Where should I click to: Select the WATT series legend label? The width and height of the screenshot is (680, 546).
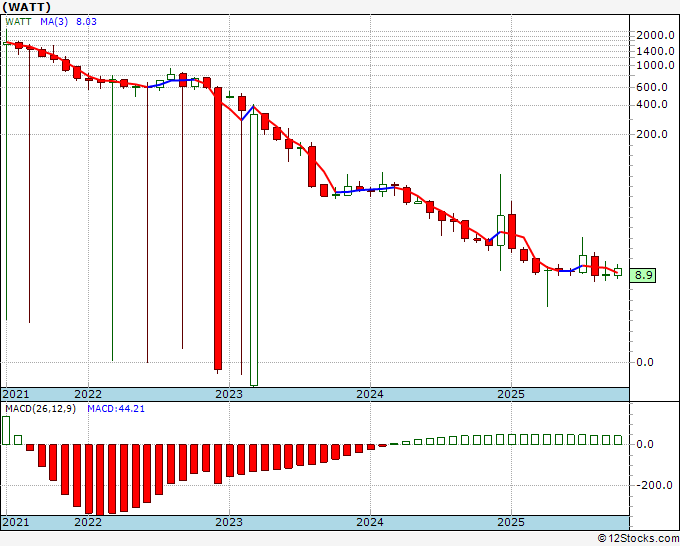[x=18, y=22]
